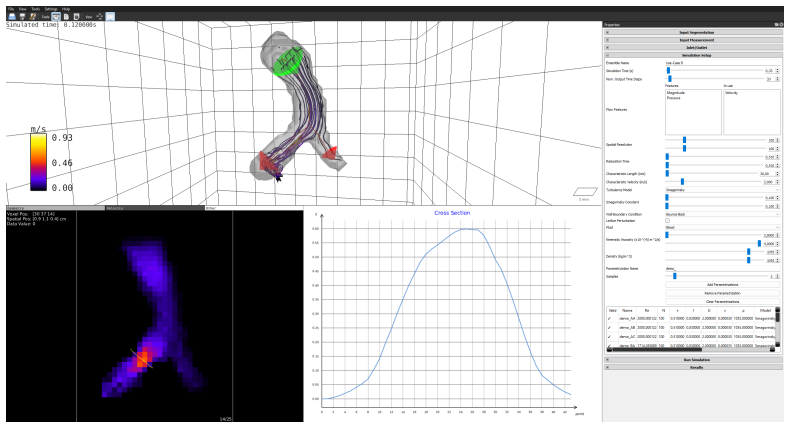Open the Help menu
The image size is (790, 428).
(66, 9)
